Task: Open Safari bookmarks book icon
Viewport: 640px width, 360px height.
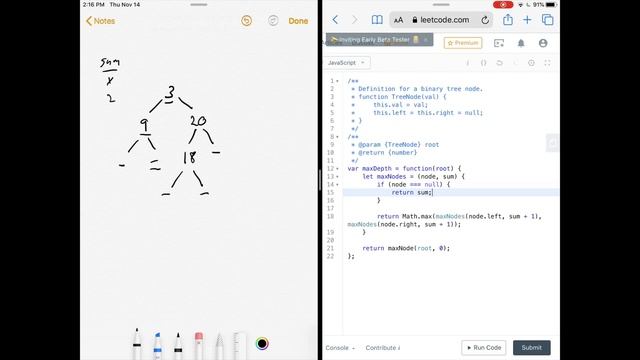Action: tap(377, 20)
